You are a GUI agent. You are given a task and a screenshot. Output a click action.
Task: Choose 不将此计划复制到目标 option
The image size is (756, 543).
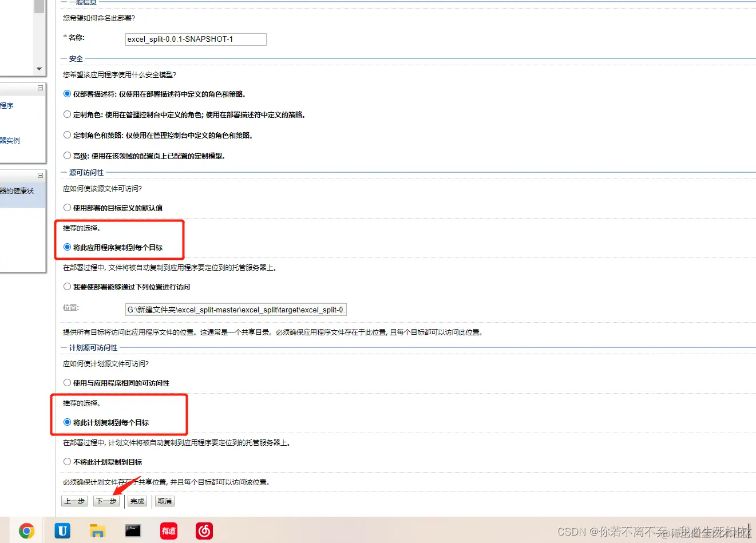click(x=68, y=462)
